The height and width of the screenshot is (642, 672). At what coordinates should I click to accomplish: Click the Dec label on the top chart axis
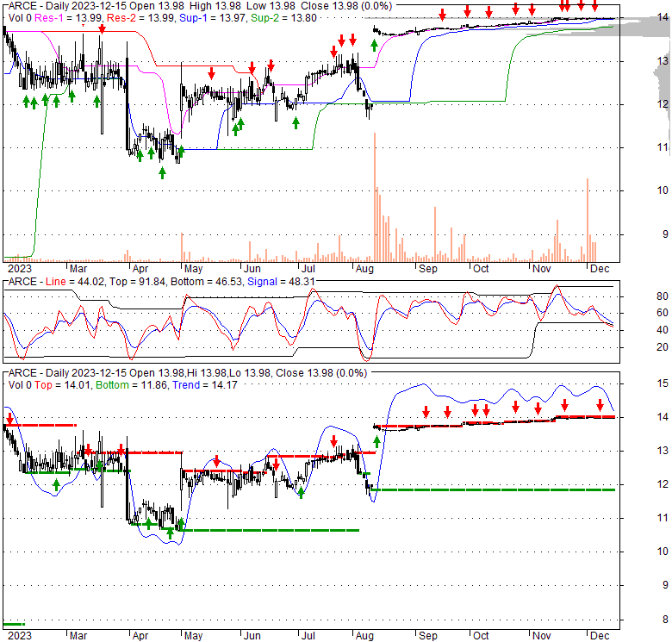[600, 269]
